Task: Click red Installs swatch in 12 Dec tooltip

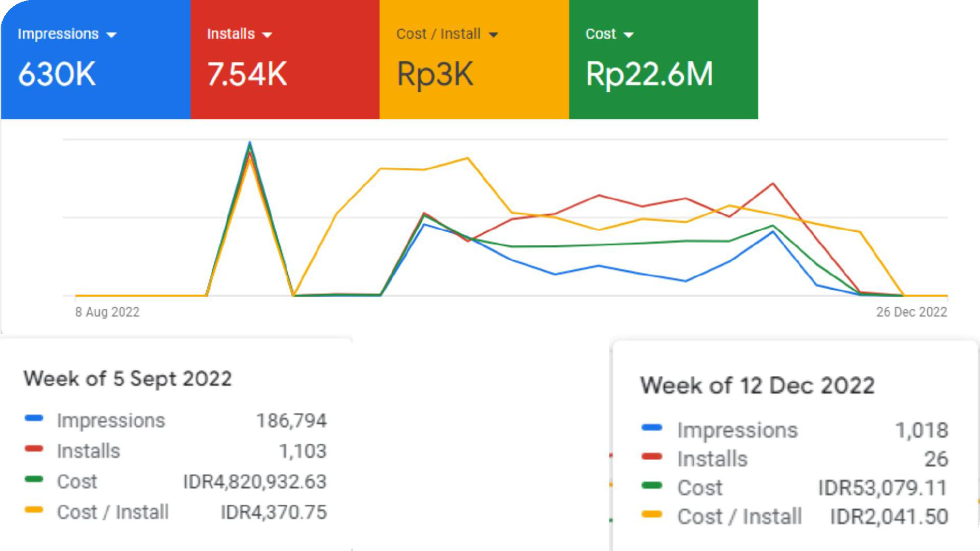Action: [x=652, y=457]
